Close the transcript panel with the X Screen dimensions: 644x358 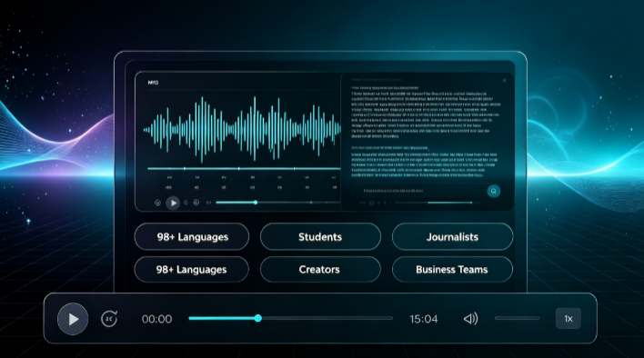[504, 81]
